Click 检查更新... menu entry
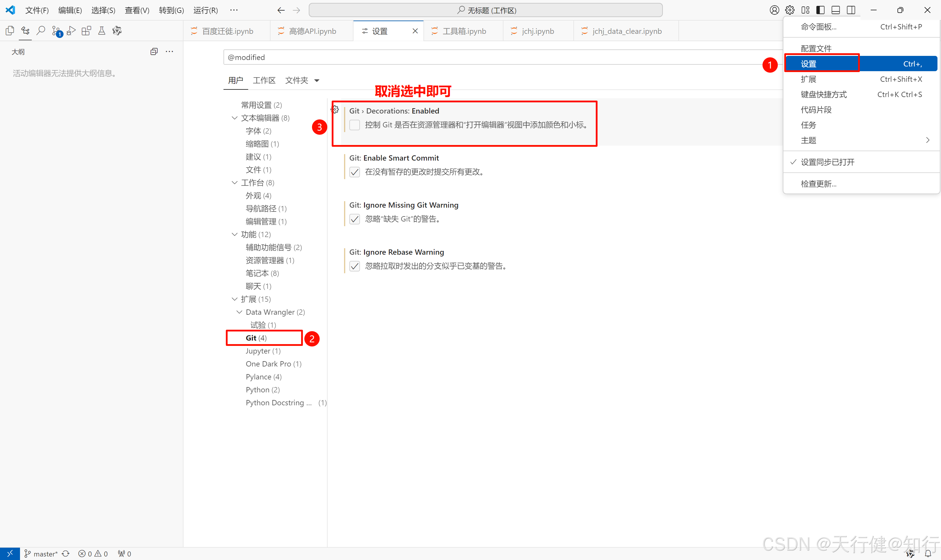The width and height of the screenshot is (941, 560). (x=818, y=184)
